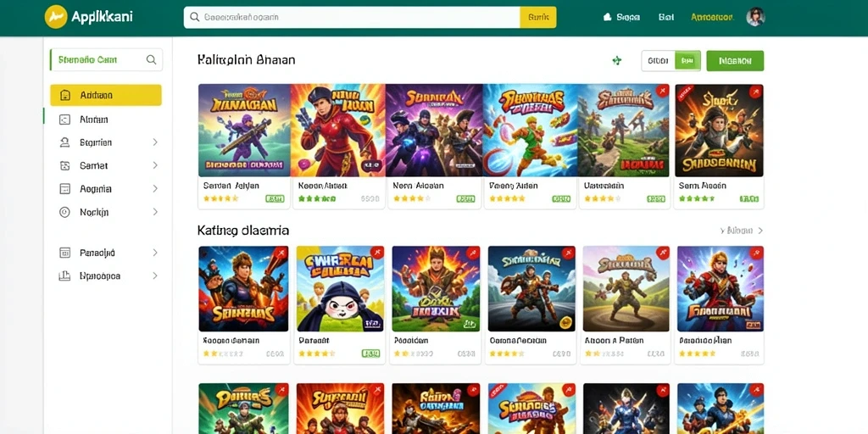
Task: Click the green Maaaan button at the top right
Action: point(735,61)
